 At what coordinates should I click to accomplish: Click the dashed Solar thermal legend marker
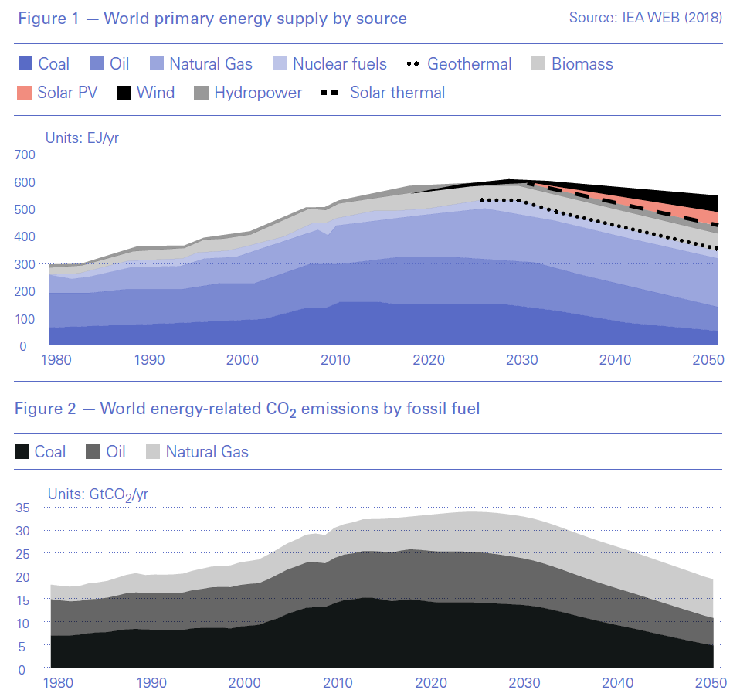(329, 93)
